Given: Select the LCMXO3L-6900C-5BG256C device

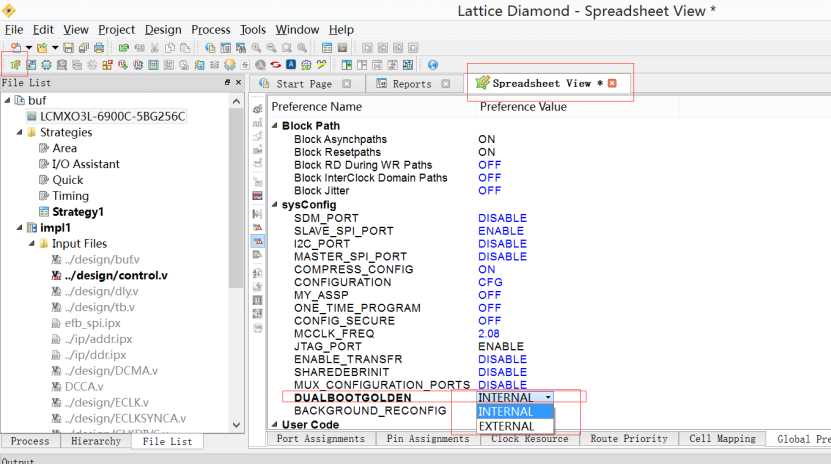Looking at the screenshot, I should point(112,116).
